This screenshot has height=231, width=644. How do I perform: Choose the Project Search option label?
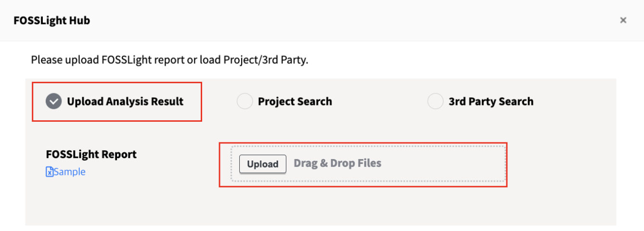295,102
